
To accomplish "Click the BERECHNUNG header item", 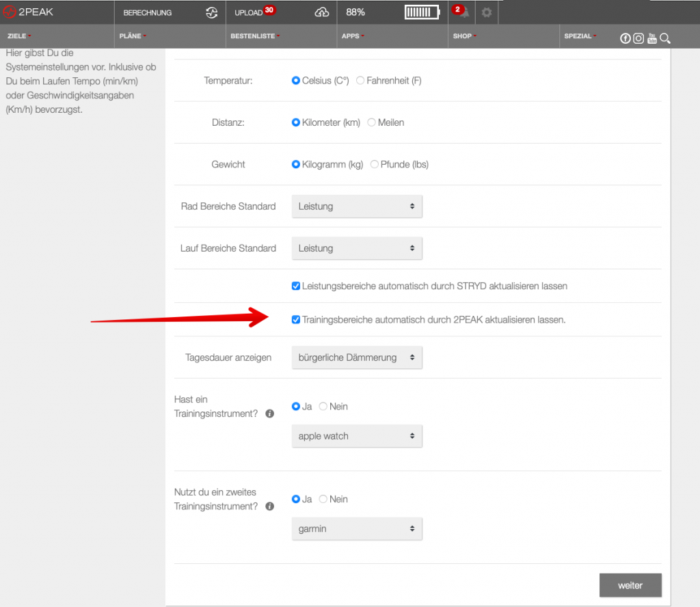I will click(x=148, y=13).
